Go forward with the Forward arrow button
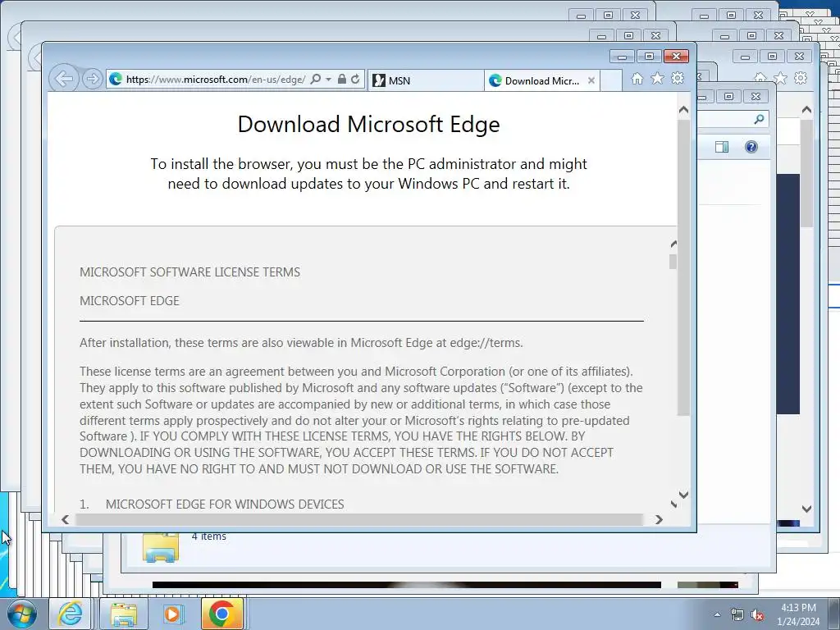The width and height of the screenshot is (840, 630). (93, 80)
